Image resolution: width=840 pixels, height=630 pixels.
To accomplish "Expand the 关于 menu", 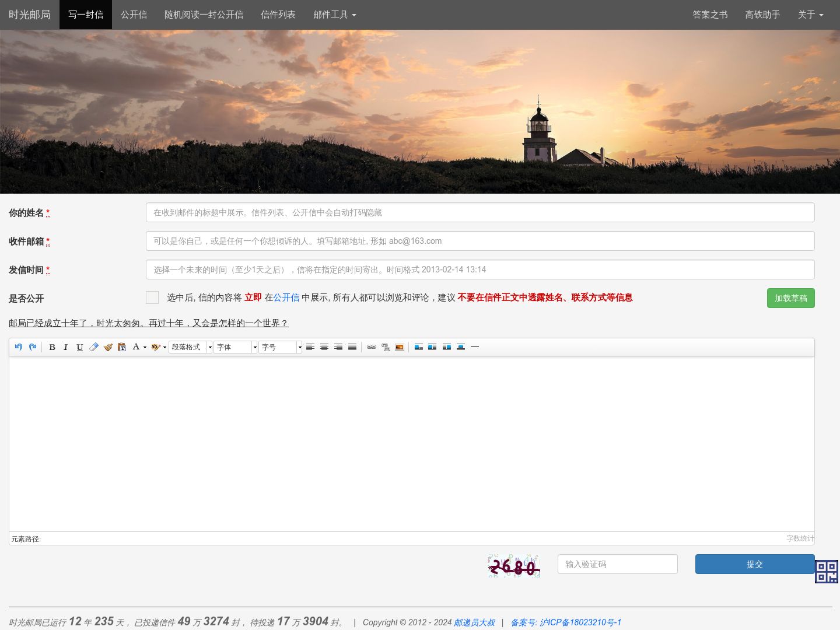I will pos(810,15).
